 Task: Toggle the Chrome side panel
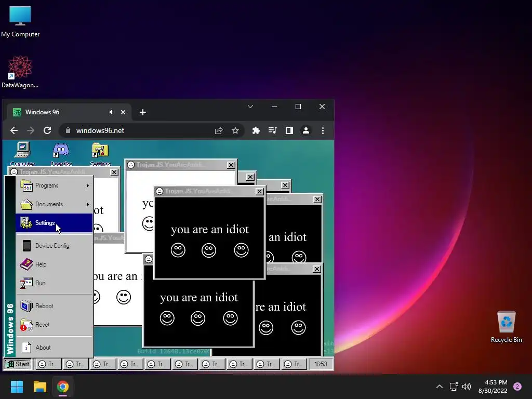[x=289, y=130]
